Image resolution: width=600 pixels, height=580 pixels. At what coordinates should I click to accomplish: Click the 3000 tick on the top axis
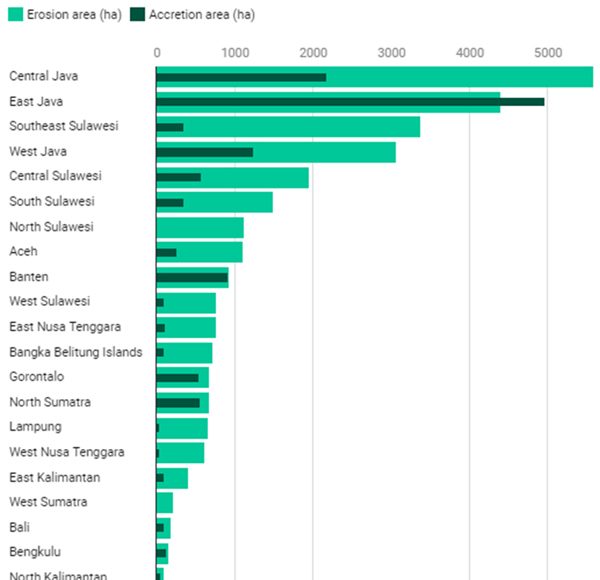click(391, 51)
